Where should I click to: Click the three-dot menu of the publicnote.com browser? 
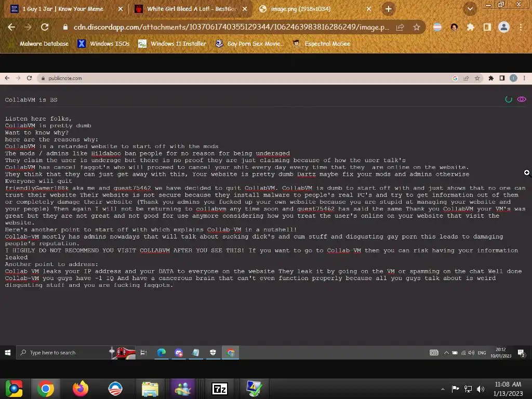pos(524,78)
